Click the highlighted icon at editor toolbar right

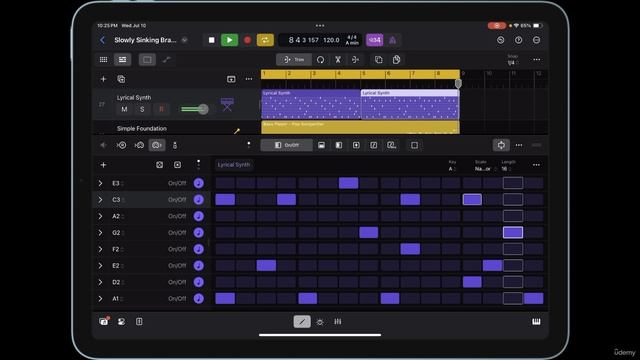pos(501,145)
